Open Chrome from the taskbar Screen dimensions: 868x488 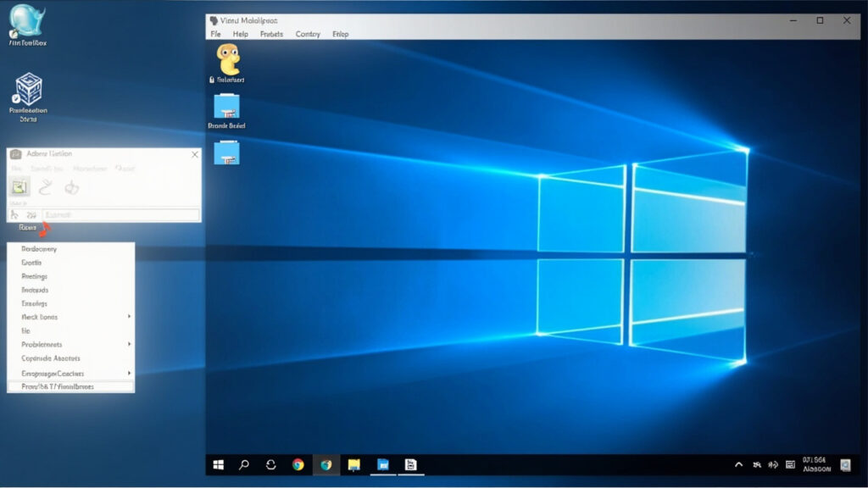298,465
